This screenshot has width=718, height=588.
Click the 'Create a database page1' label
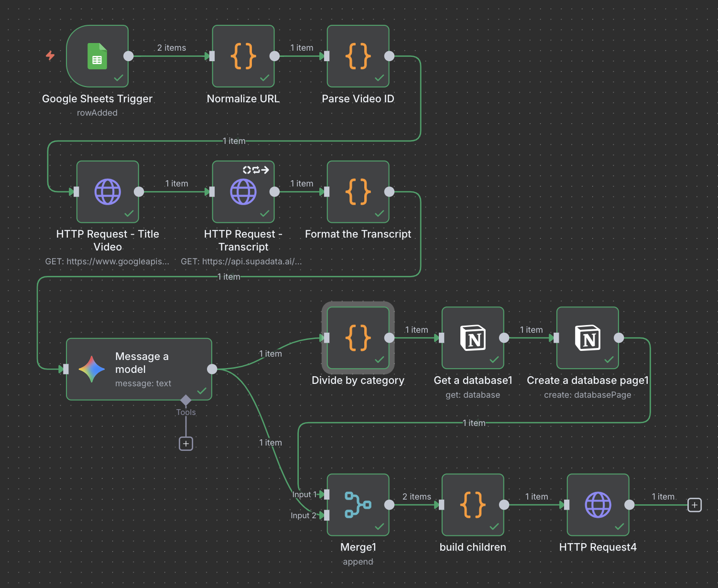tap(587, 381)
